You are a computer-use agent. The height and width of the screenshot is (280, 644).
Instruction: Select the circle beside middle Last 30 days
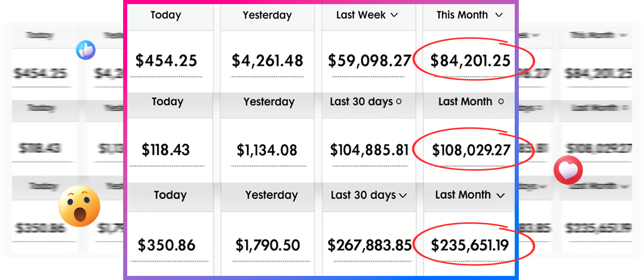(399, 102)
